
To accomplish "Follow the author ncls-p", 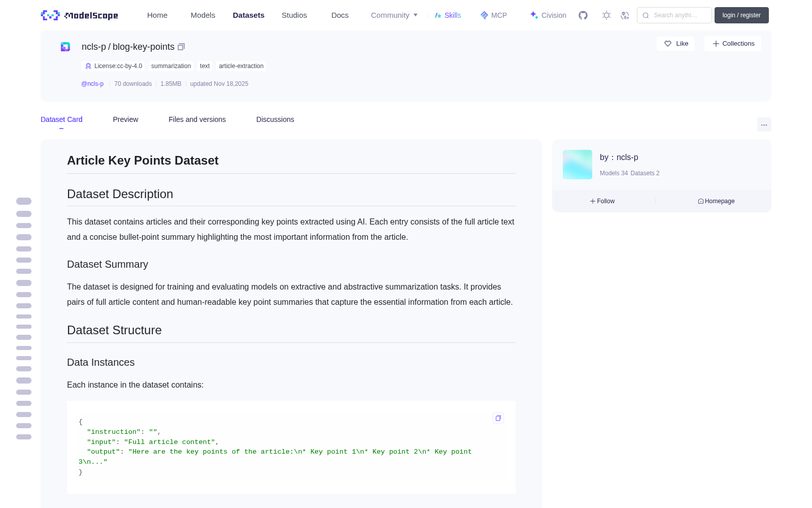I will coord(602,201).
